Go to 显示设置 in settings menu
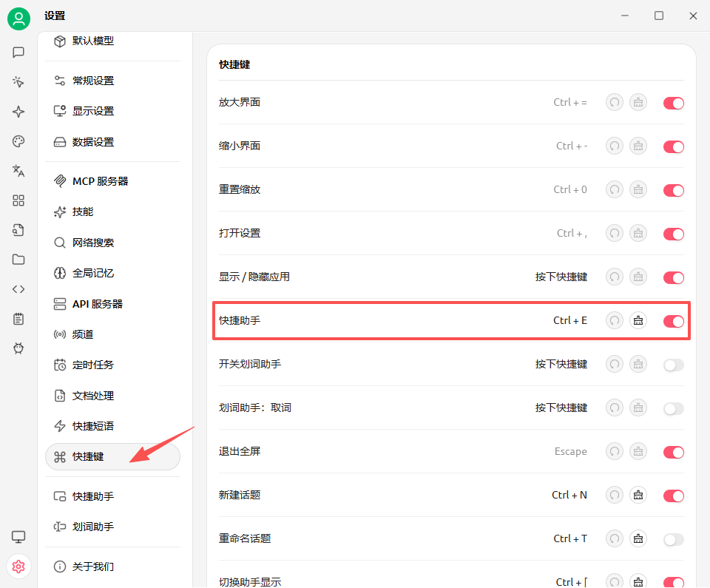Screen dimensions: 710x588 pos(112,111)
